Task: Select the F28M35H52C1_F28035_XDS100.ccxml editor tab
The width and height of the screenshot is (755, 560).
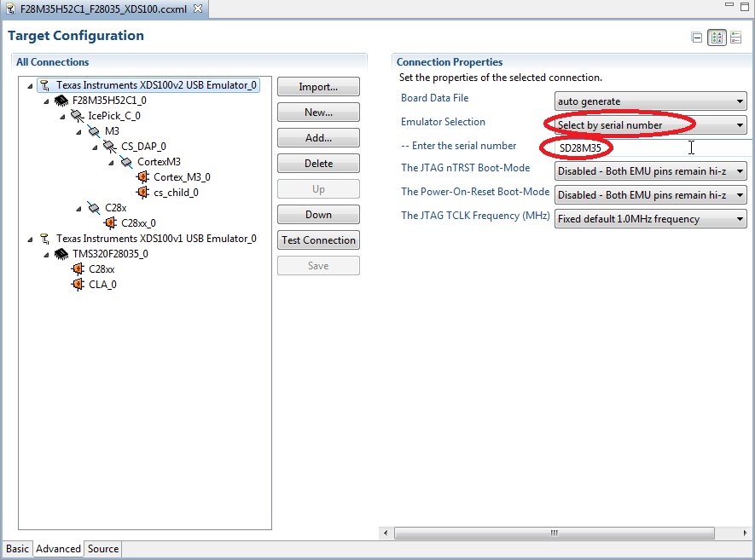Action: (x=103, y=9)
